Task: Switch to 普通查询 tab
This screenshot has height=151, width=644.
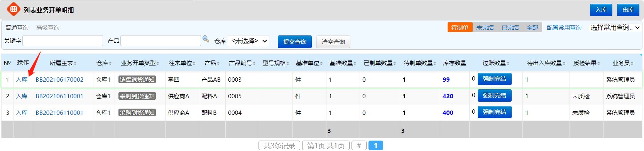Action: (x=17, y=28)
